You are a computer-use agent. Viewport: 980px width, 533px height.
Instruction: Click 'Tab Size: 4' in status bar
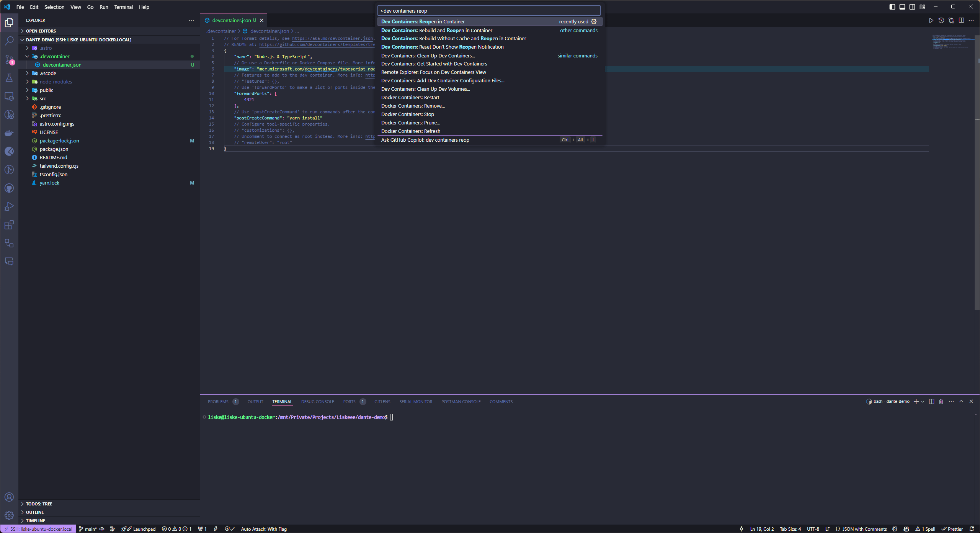pos(790,529)
